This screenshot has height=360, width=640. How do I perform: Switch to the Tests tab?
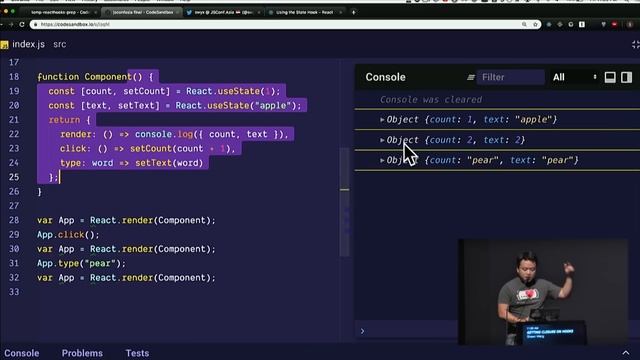click(x=137, y=353)
